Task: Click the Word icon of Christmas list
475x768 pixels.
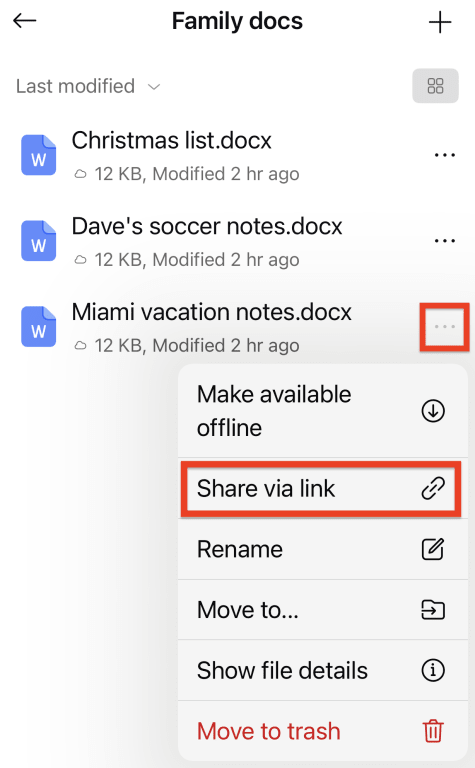Action: click(39, 155)
